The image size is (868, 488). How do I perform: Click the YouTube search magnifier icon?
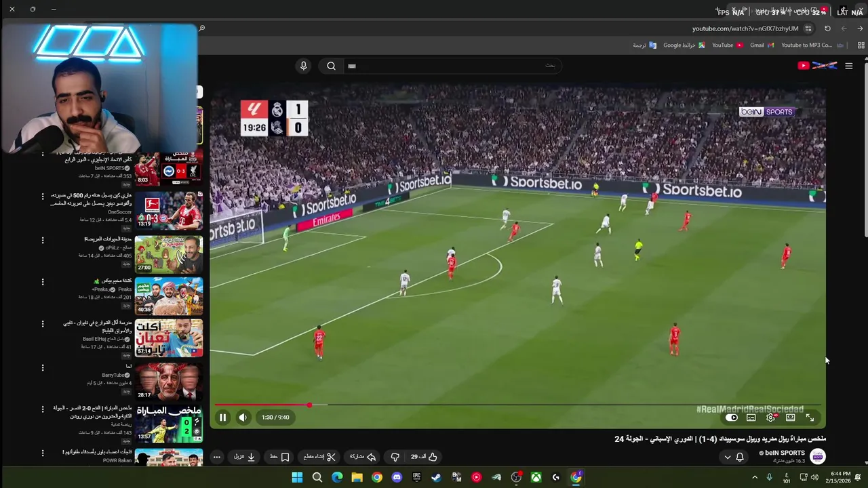tap(331, 66)
